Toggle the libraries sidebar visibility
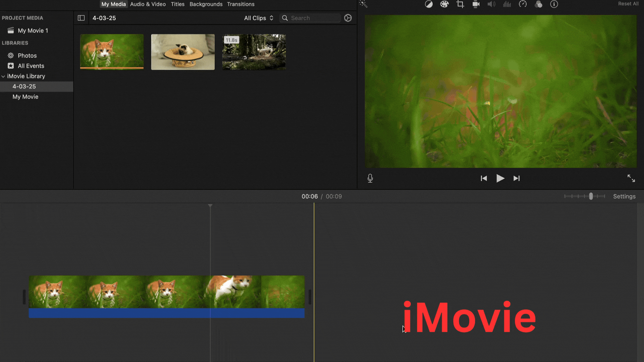 tap(81, 18)
